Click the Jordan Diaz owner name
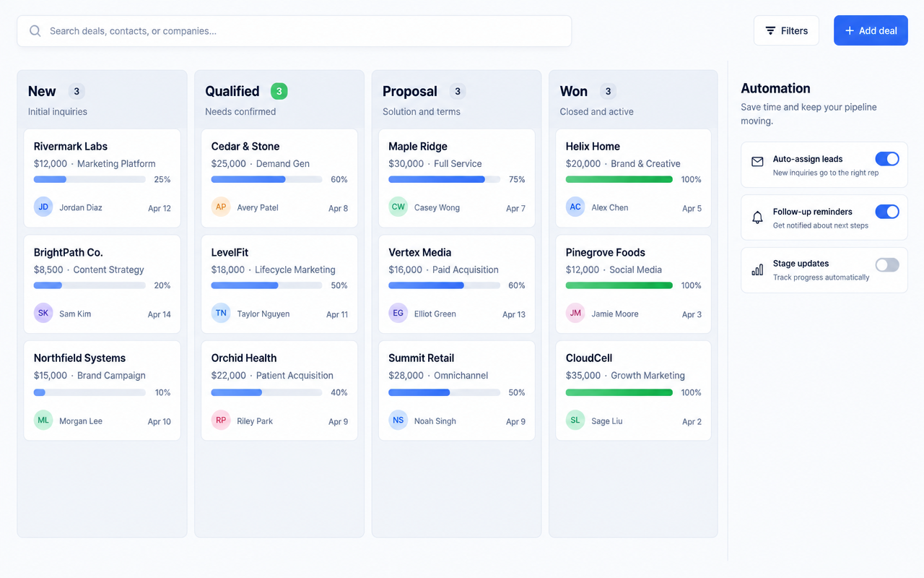 [81, 207]
